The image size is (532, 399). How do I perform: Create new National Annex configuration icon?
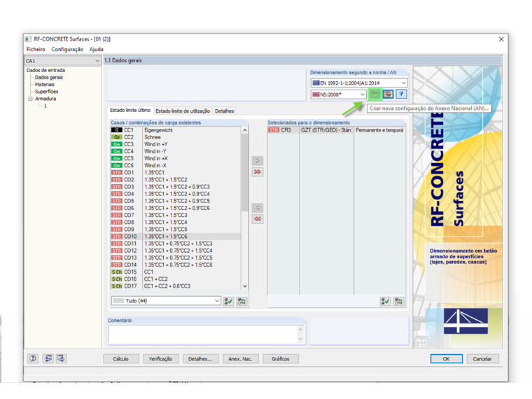pos(374,94)
